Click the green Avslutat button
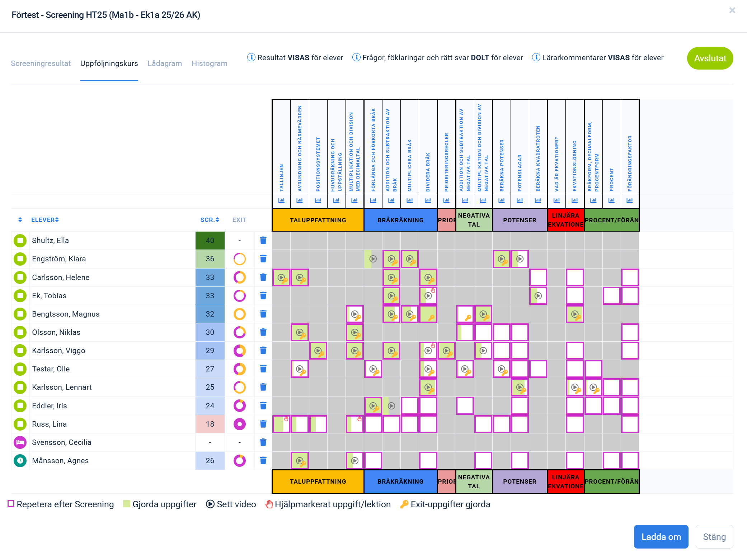747x560 pixels. 710,58
